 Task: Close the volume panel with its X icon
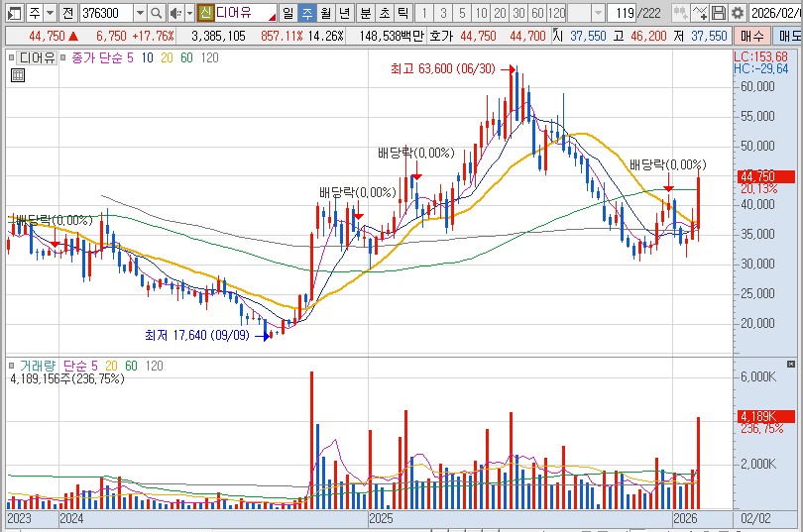pyautogui.click(x=791, y=365)
